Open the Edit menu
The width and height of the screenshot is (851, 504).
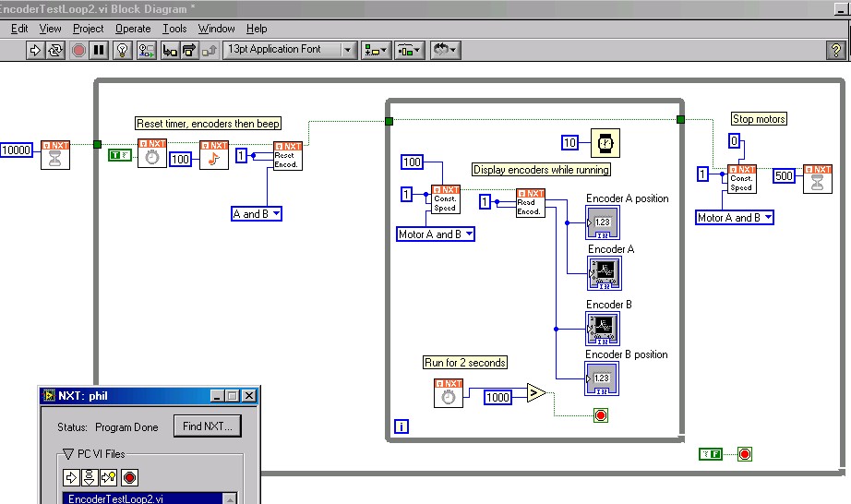click(19, 29)
